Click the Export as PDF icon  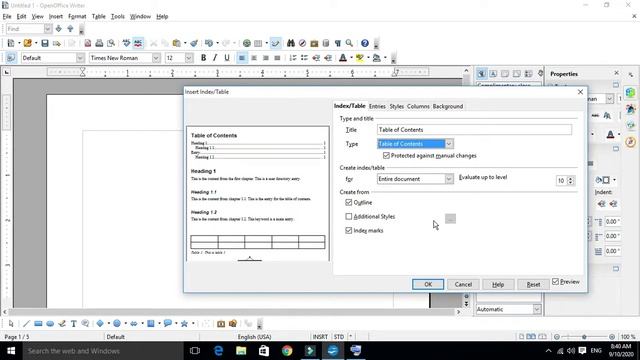[x=87, y=43]
